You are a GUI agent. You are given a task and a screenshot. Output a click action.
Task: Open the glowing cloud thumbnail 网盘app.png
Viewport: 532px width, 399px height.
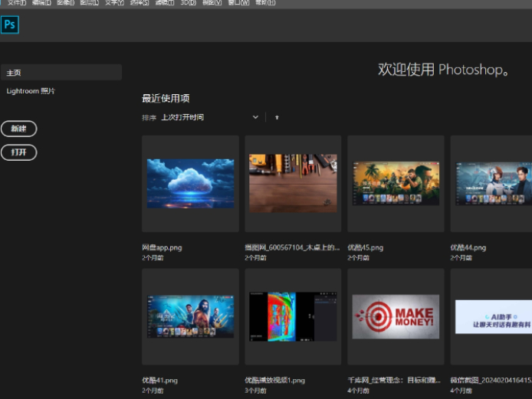[190, 184]
